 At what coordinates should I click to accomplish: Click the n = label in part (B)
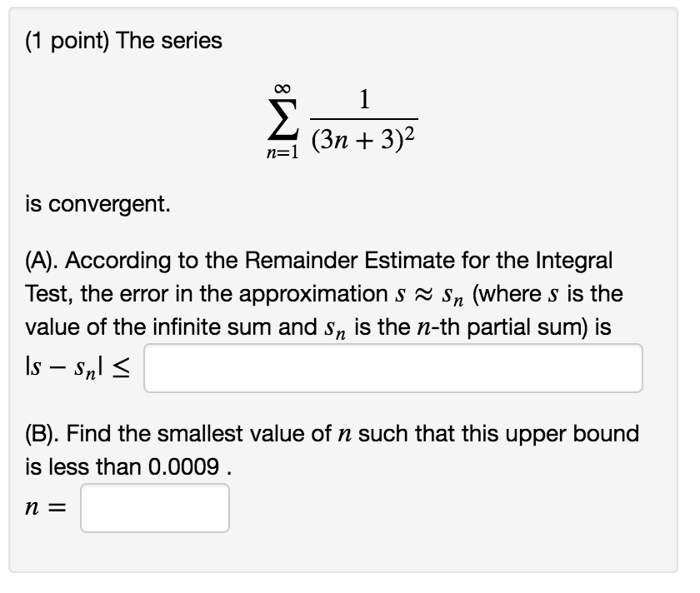43,507
